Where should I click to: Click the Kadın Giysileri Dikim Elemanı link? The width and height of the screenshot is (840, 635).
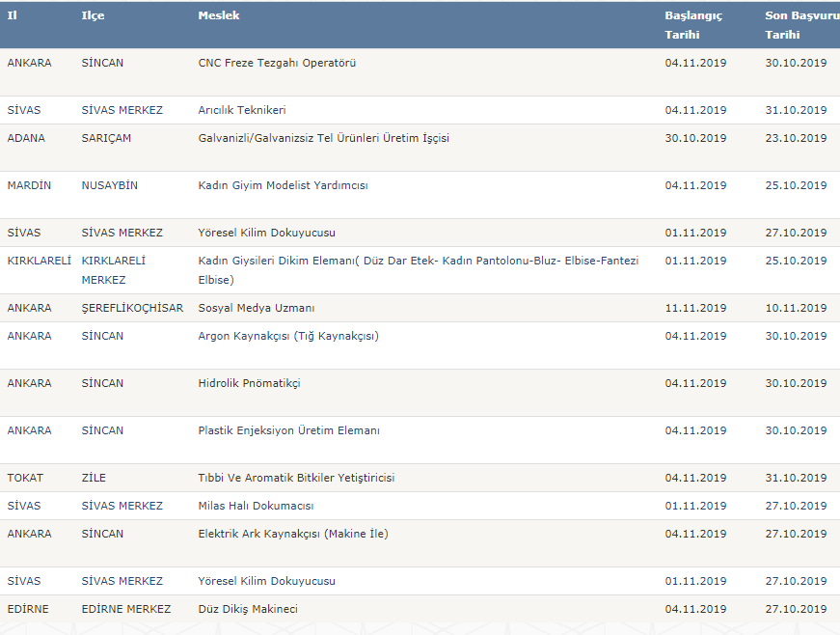coord(419,270)
